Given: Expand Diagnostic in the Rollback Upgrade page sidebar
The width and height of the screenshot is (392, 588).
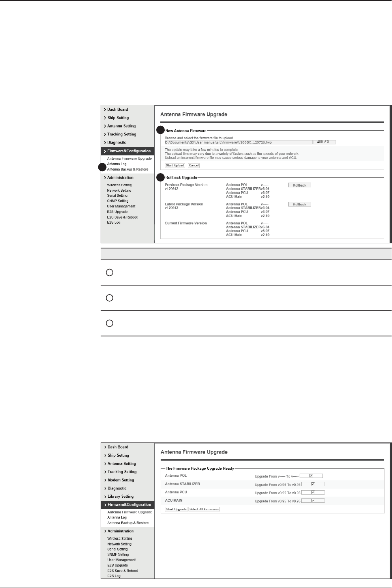Looking at the screenshot, I should pos(117,143).
